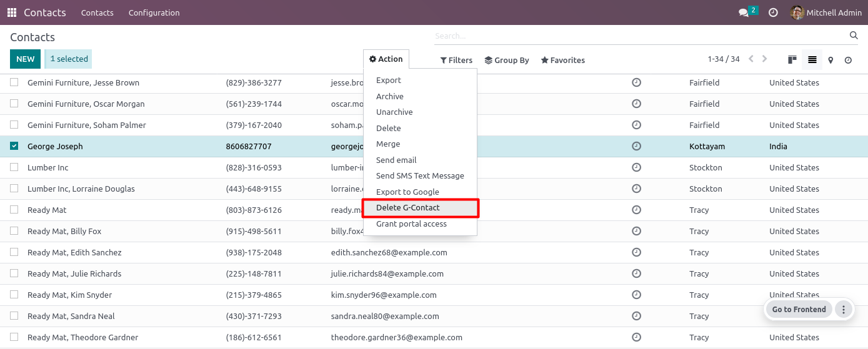Collapse the Action dropdown
Image resolution: width=868 pixels, height=349 pixels.
[386, 59]
